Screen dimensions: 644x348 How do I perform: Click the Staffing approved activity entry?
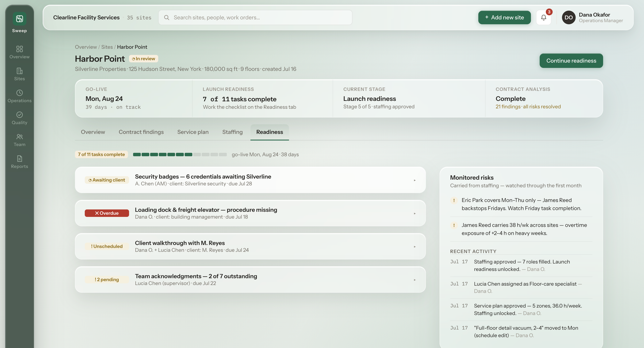tap(521, 265)
